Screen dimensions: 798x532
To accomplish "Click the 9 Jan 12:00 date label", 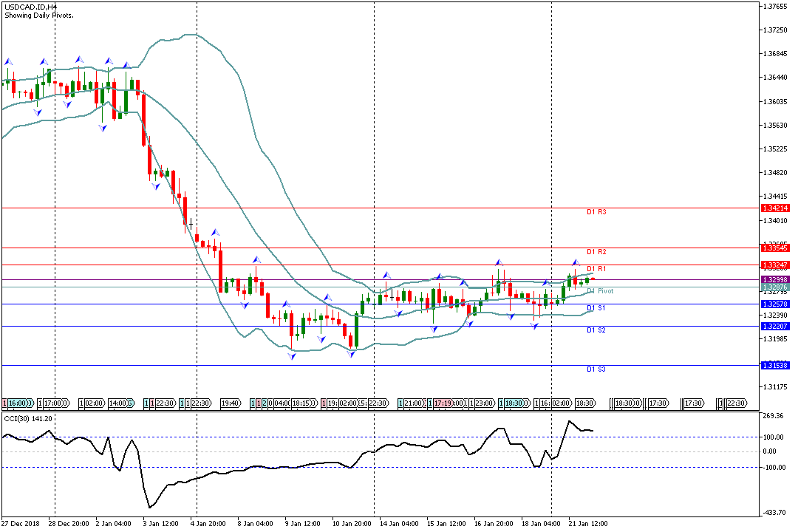I will pos(303,523).
